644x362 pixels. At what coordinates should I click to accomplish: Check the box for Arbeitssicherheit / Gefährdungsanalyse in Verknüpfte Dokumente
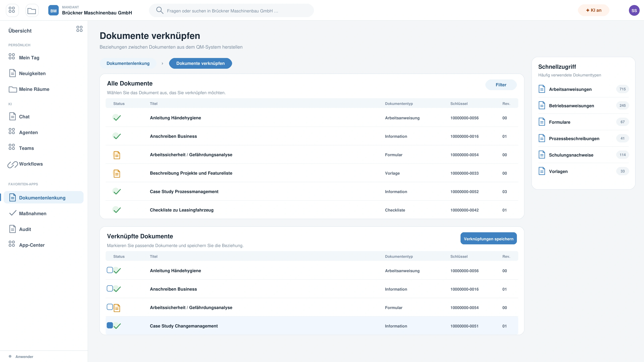point(110,307)
